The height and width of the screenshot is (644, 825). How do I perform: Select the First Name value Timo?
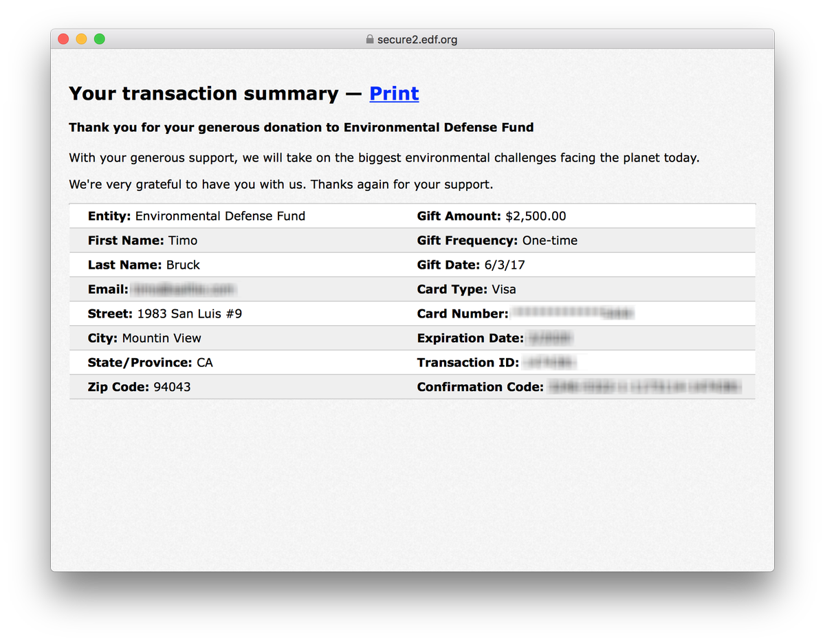(x=183, y=241)
